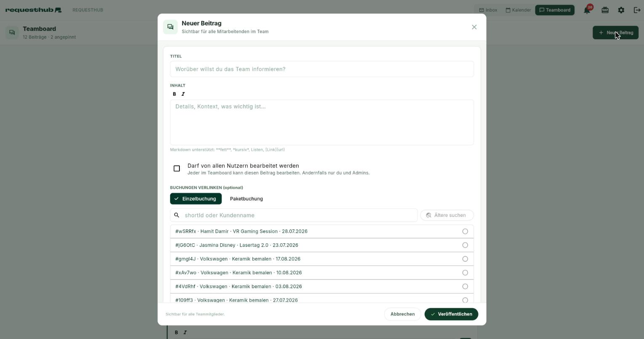Image resolution: width=644 pixels, height=339 pixels.
Task: Select booking #4VdRhf Volkswagen 03.08.2026 radio
Action: pos(465,286)
